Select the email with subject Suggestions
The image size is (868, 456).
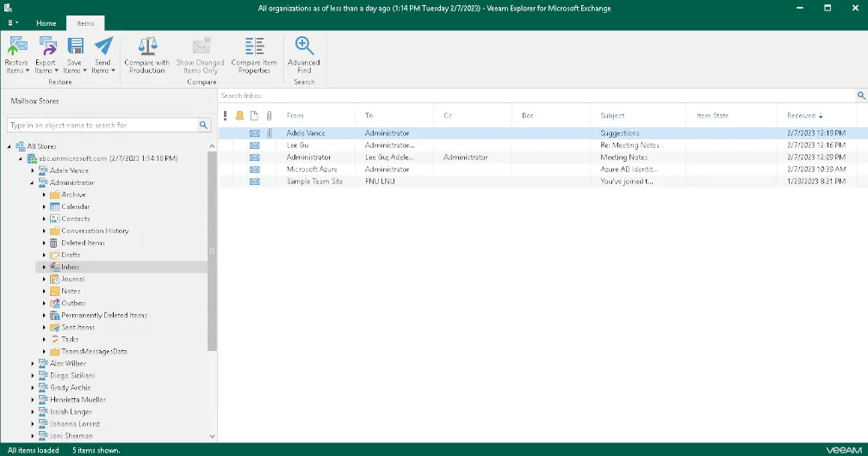619,133
